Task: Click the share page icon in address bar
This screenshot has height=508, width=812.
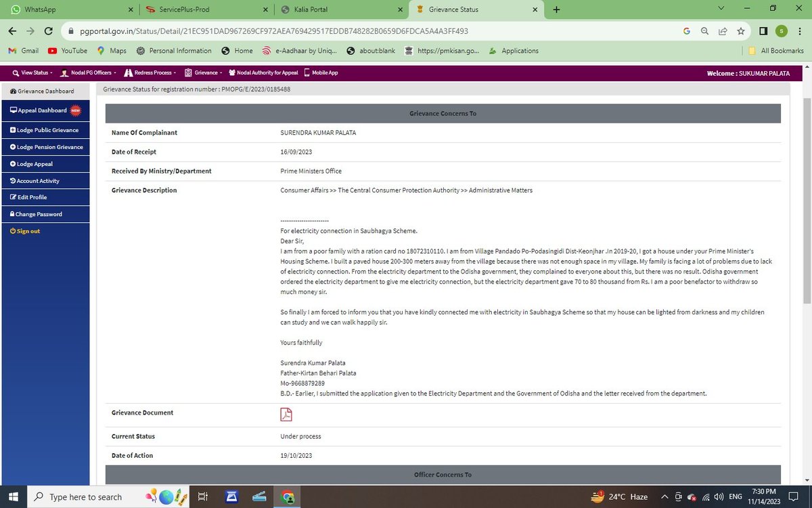Action: tap(723, 31)
